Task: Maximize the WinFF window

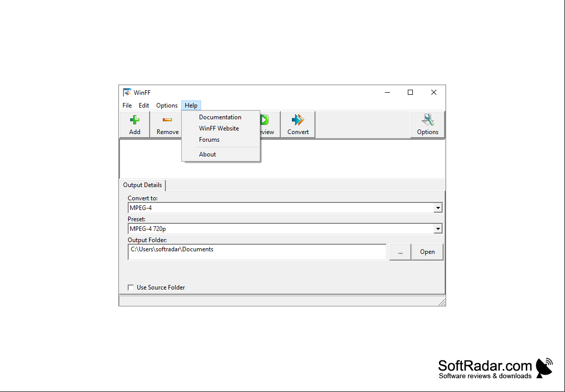Action: click(410, 92)
